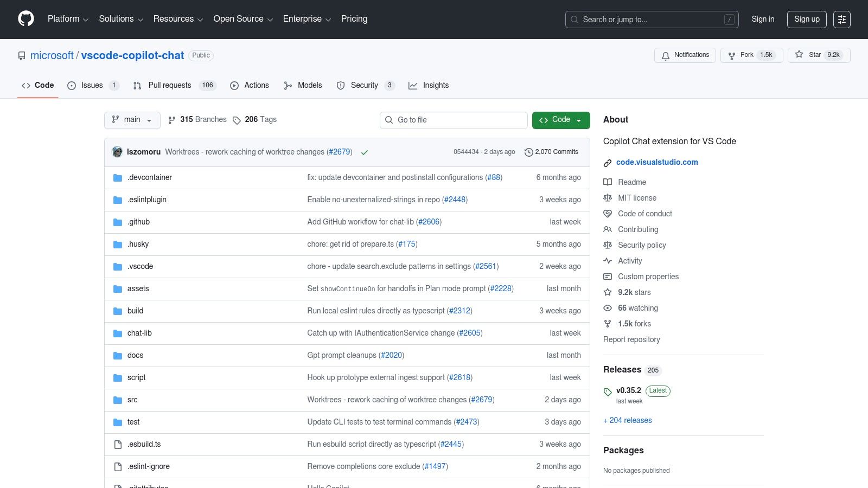Open the Pricing menu item
Image resolution: width=868 pixels, height=488 pixels.
(354, 19)
